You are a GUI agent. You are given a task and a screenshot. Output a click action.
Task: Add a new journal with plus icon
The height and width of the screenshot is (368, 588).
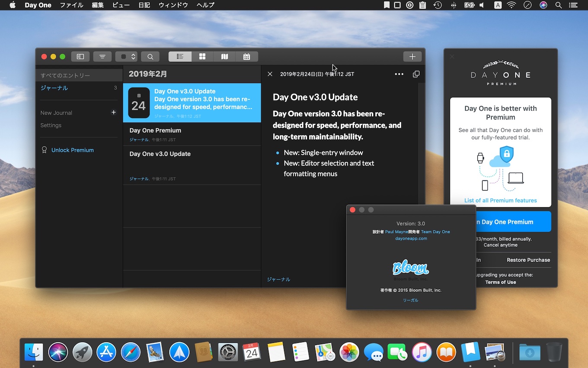(x=114, y=112)
